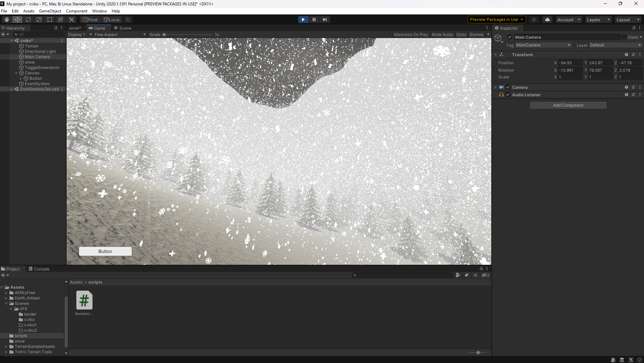Click the Play button
The image size is (644, 363).
tap(303, 20)
